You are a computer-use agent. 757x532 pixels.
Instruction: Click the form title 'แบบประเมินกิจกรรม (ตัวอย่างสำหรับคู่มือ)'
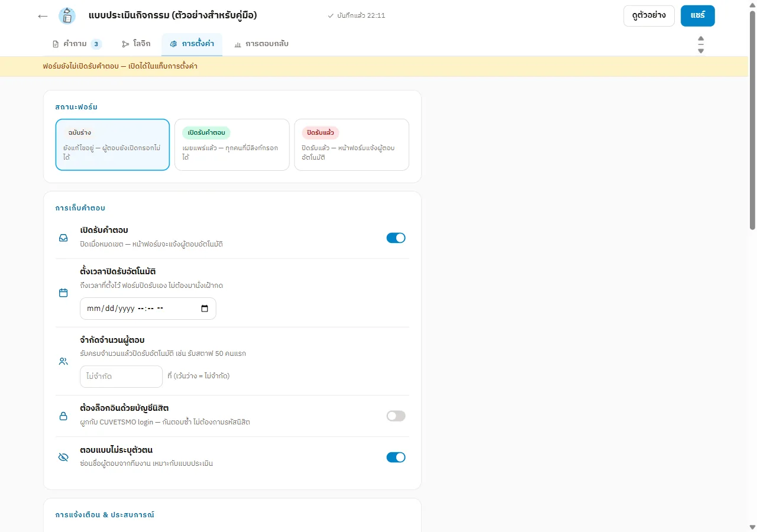(x=173, y=16)
